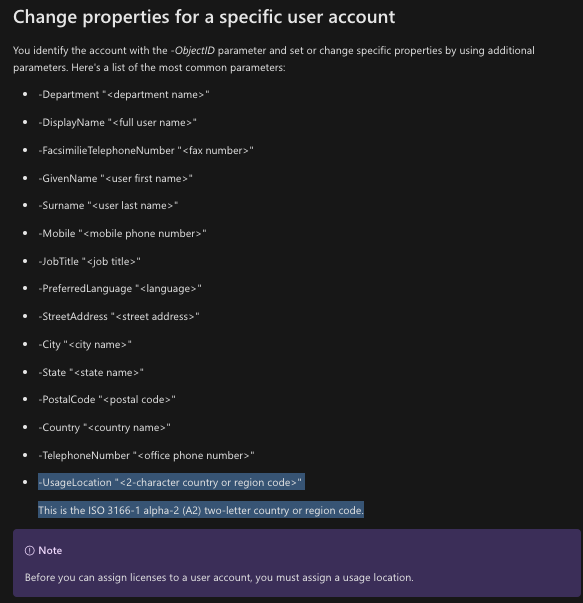This screenshot has height=603, width=583.
Task: Click the -Surname list item text
Action: [108, 206]
